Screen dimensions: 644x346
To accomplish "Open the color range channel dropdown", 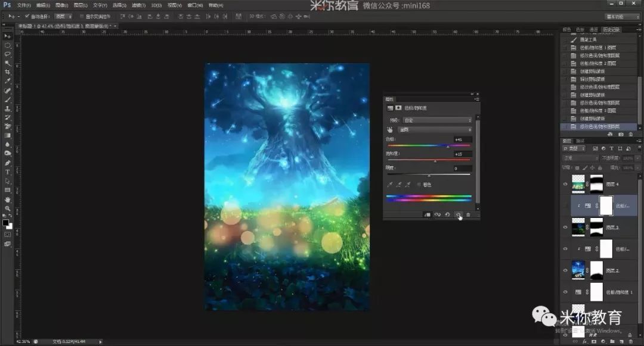I will pyautogui.click(x=435, y=130).
